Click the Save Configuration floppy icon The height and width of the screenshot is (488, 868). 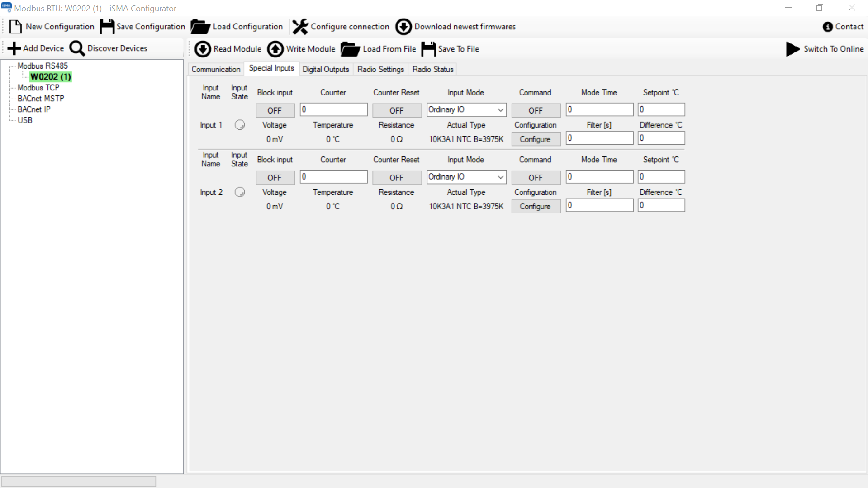click(107, 27)
